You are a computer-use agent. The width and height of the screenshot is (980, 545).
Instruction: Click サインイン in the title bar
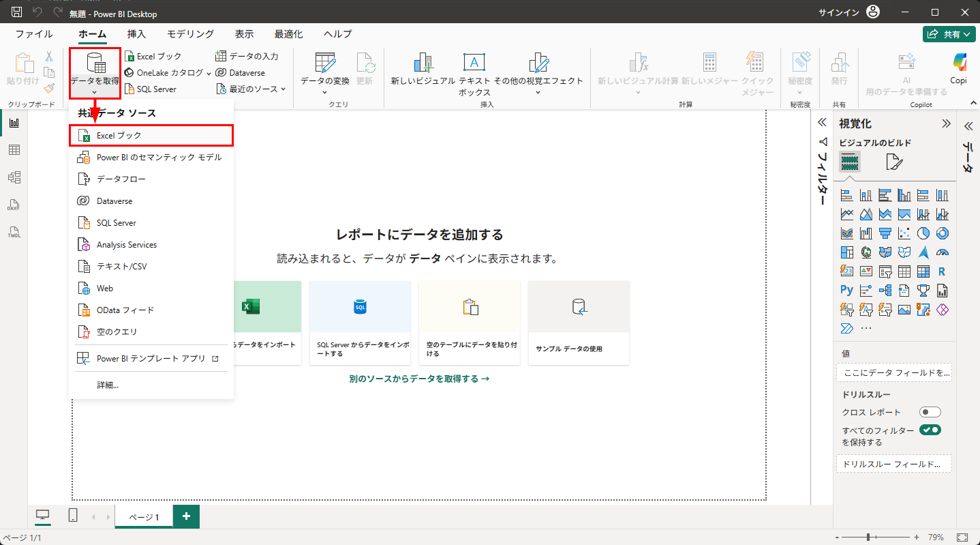[838, 12]
